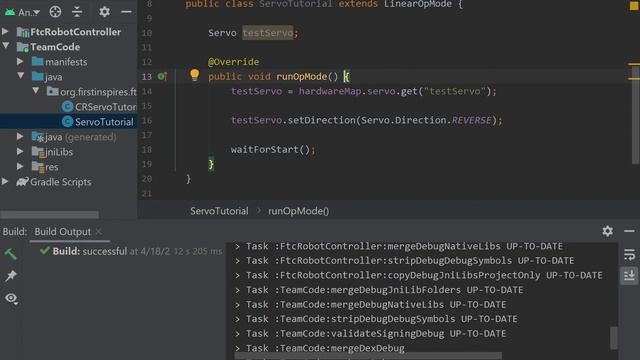The width and height of the screenshot is (640, 360).
Task: Click the runOpMode() breadcrumb
Action: 298,211
